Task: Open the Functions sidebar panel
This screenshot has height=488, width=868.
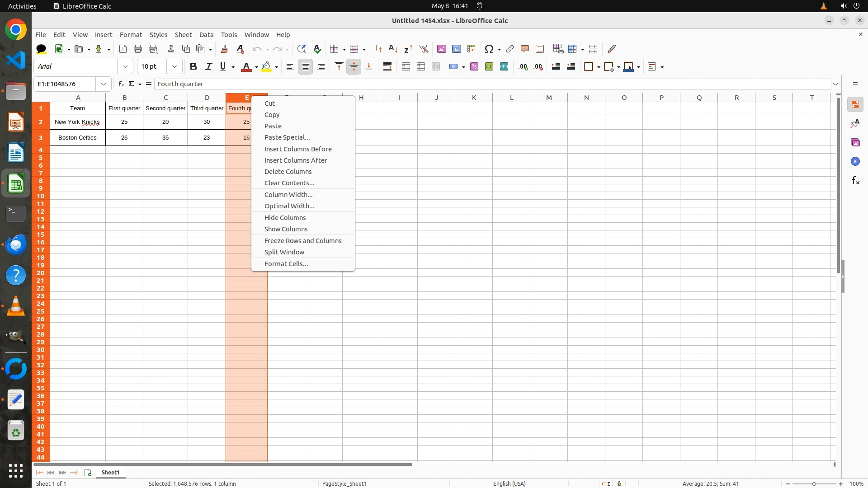Action: [x=855, y=181]
